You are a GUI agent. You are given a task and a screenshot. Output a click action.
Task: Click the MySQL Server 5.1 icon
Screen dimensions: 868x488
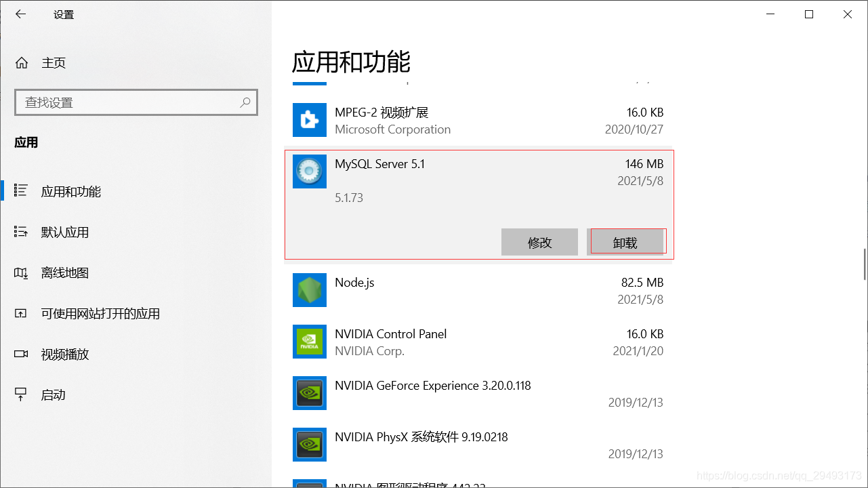tap(310, 171)
